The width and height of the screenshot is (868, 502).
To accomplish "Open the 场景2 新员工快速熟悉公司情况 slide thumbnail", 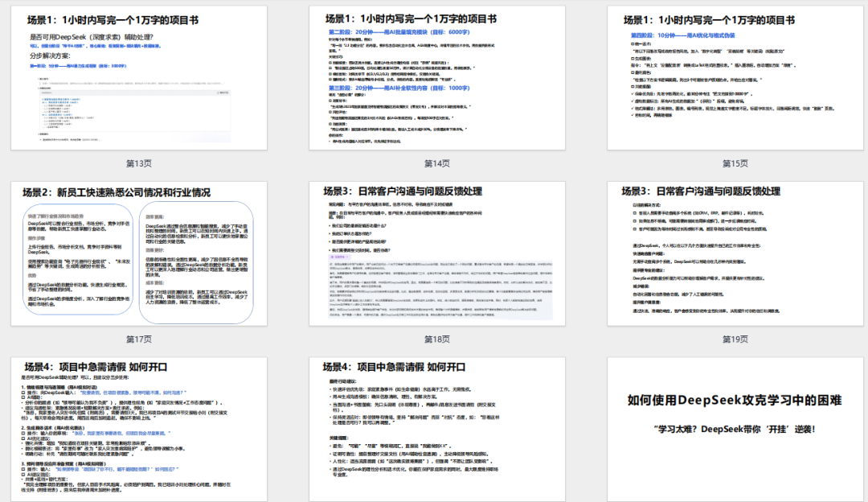I will point(139,253).
